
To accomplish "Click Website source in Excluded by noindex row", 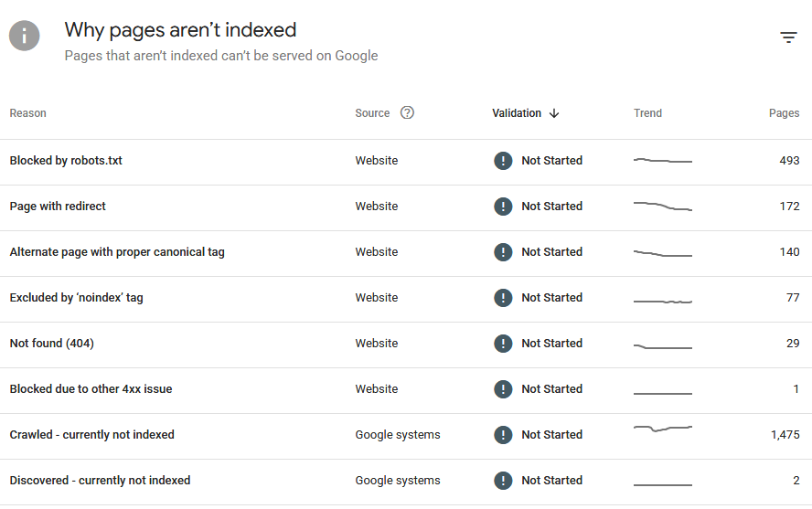I will point(377,298).
